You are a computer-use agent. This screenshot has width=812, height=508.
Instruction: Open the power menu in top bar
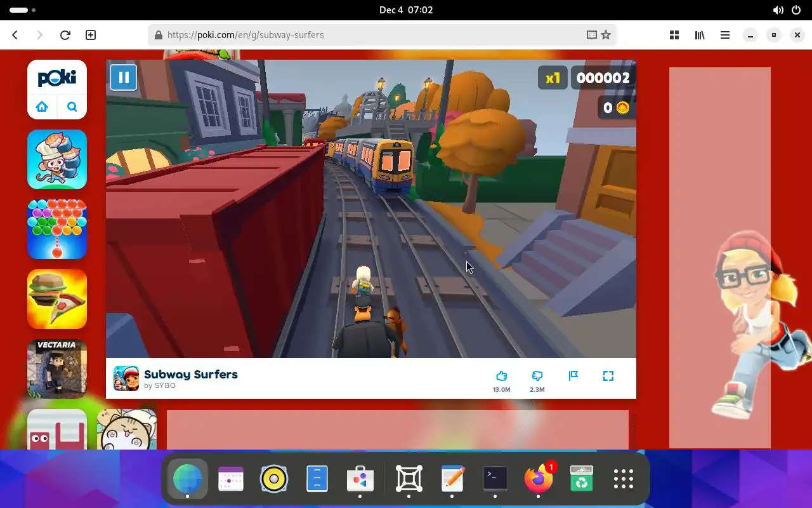(x=796, y=10)
